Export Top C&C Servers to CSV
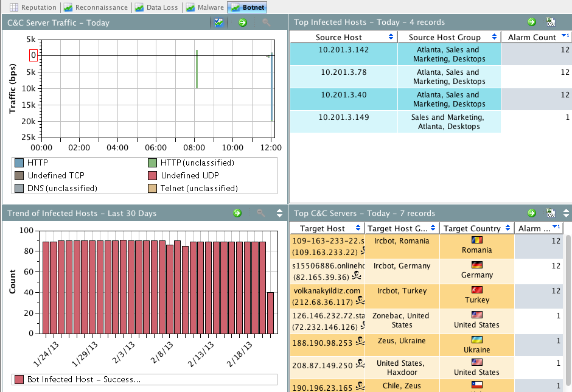572x392 pixels. tap(551, 213)
